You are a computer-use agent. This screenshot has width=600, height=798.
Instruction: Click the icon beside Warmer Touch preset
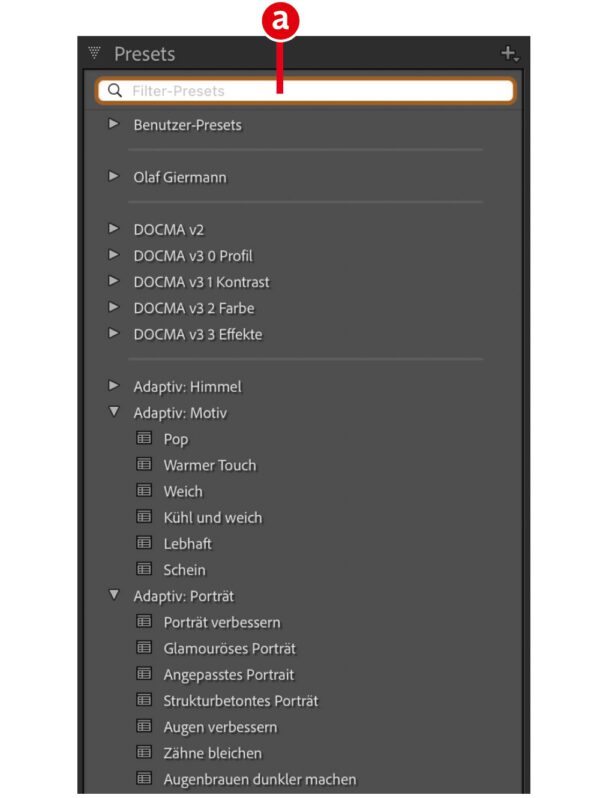[x=143, y=464]
